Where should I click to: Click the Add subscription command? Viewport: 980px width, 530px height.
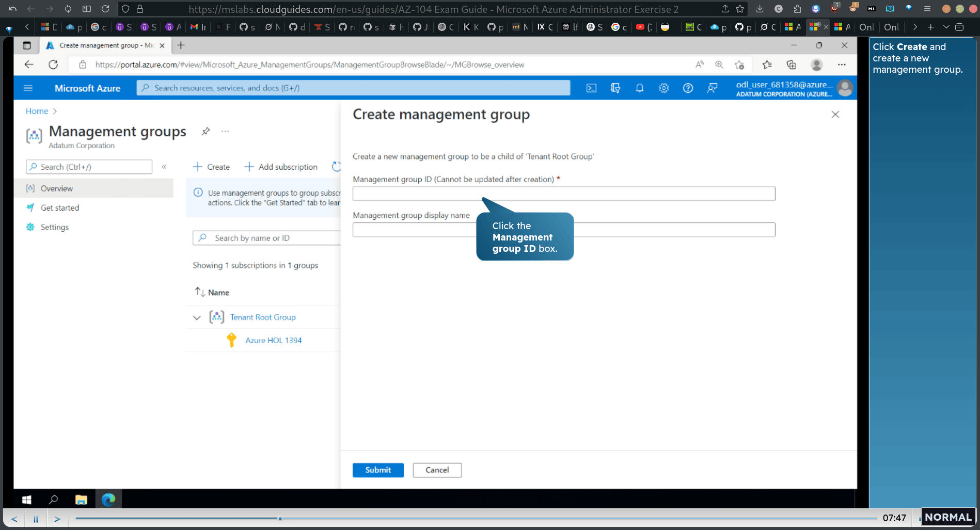281,167
